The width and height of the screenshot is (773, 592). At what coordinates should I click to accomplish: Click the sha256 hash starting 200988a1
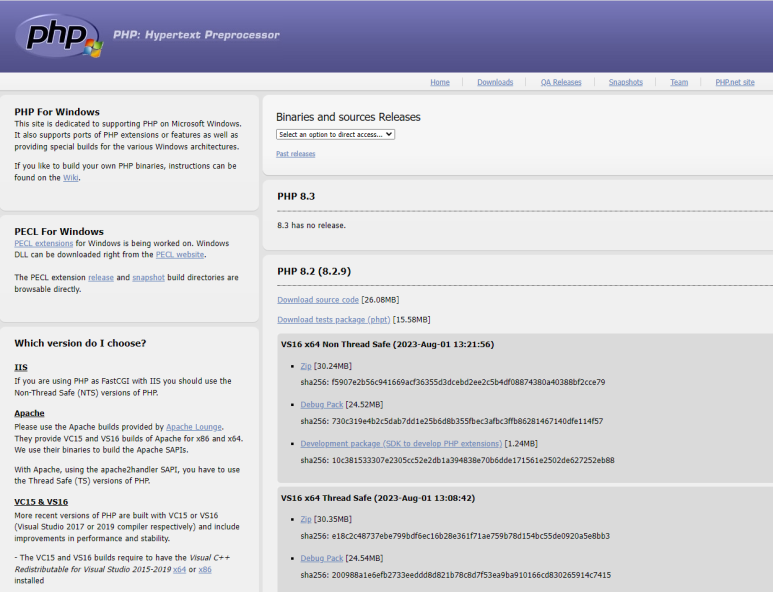471,575
